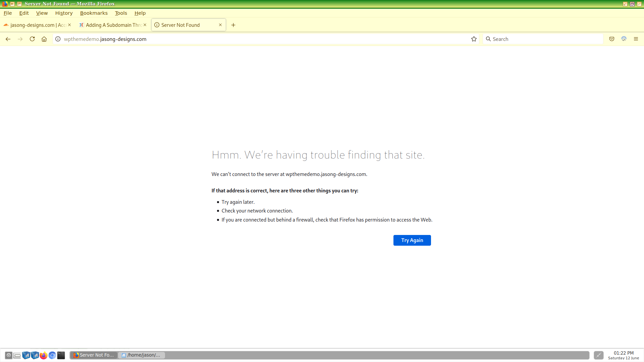This screenshot has height=362, width=644.
Task: Click 'If that address is correct' line
Action: (x=285, y=191)
